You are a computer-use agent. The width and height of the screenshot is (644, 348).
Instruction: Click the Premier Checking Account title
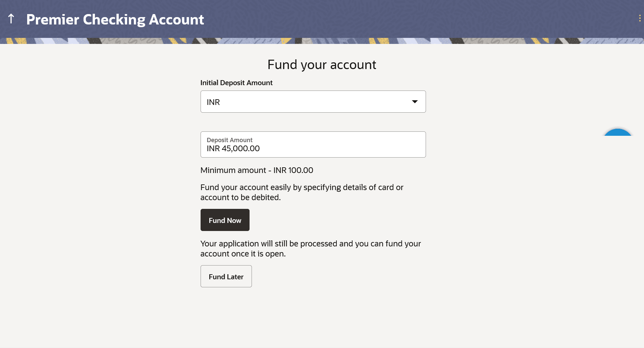115,19
